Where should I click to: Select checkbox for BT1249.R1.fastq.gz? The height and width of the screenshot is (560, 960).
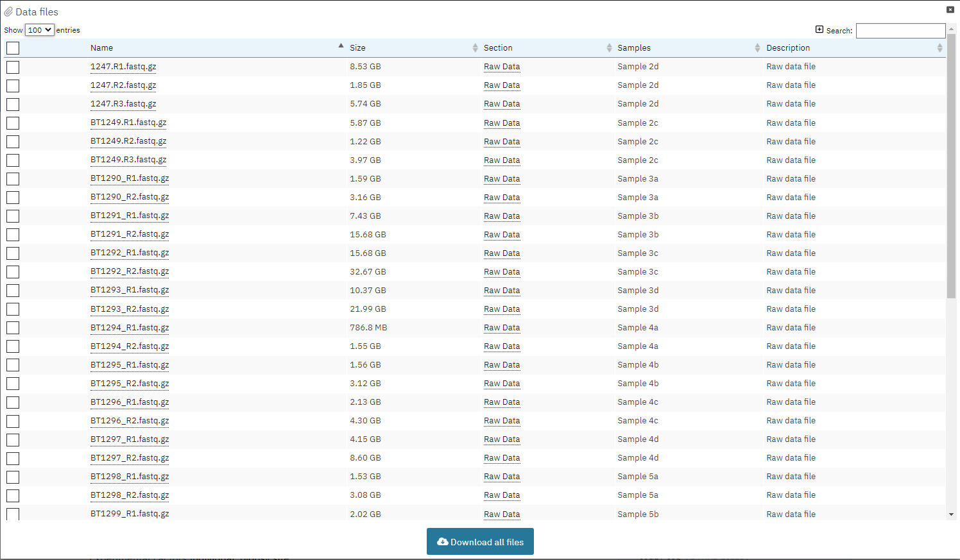click(13, 123)
